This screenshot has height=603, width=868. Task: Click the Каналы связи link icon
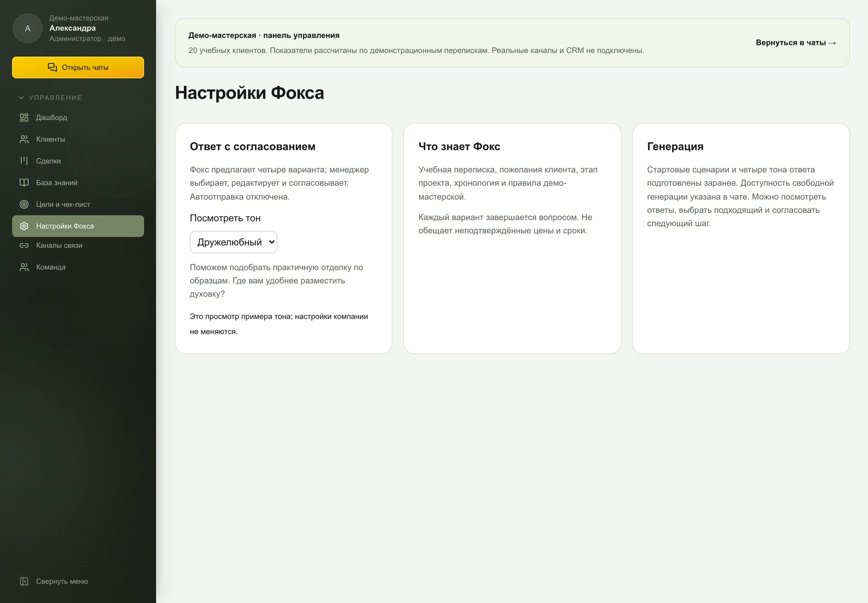tap(24, 246)
